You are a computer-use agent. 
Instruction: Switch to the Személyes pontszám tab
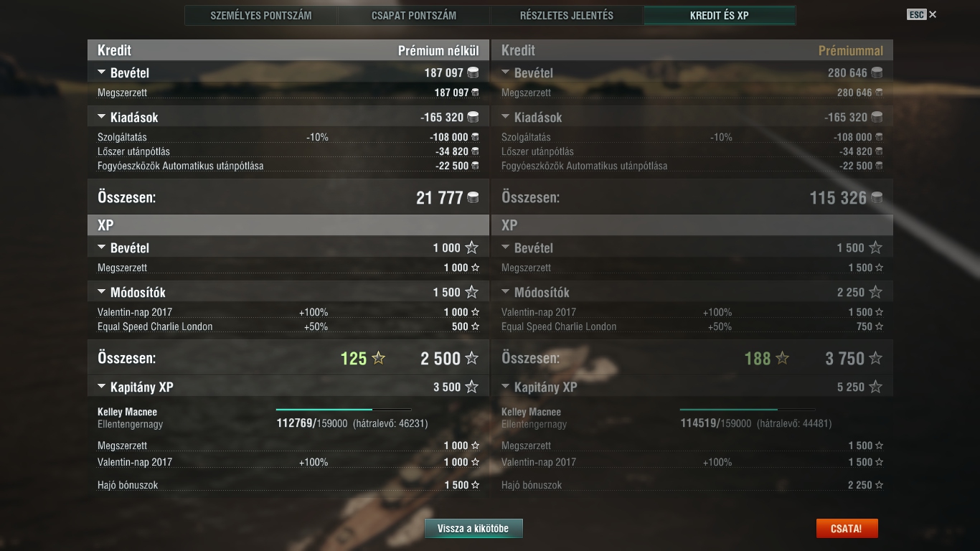coord(261,15)
